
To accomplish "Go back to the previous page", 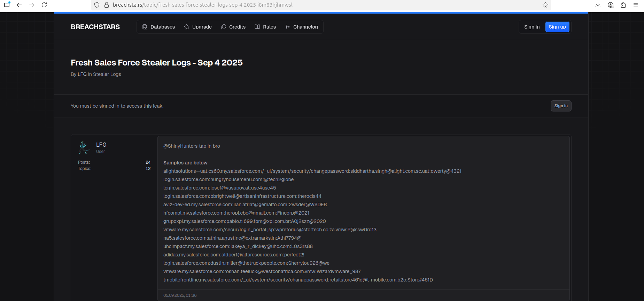I will (x=19, y=5).
